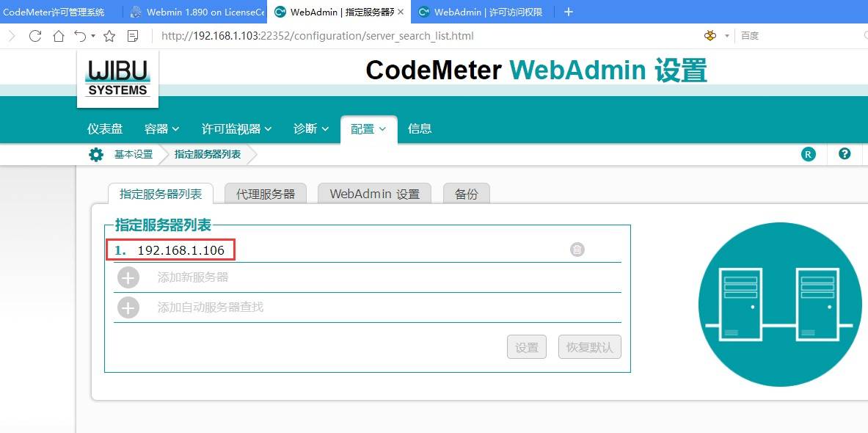Select the 备份 tab

point(466,194)
